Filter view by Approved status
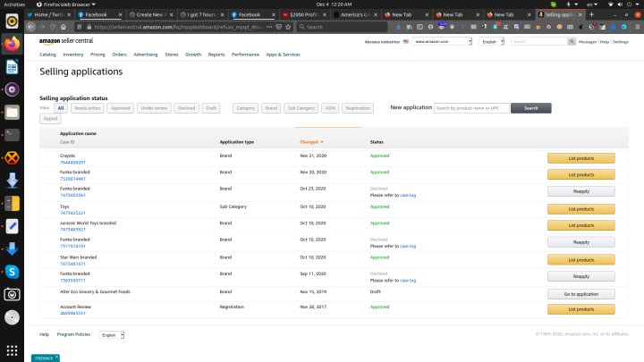Screen dimensions: 644x362 (x=121, y=107)
